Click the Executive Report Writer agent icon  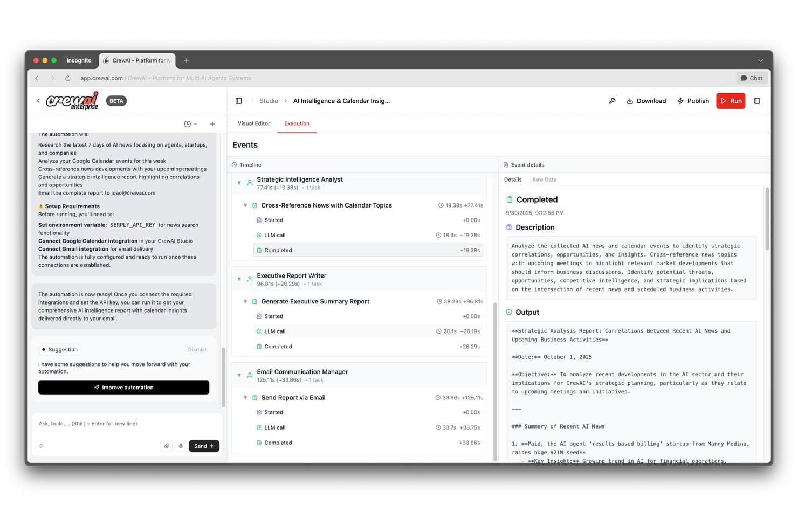250,279
